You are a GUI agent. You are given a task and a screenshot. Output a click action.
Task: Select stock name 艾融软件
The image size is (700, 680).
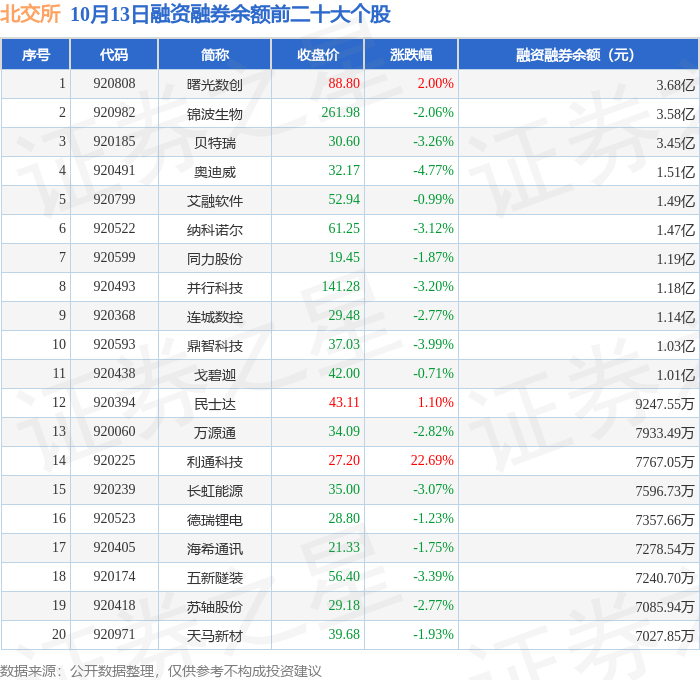pyautogui.click(x=215, y=201)
